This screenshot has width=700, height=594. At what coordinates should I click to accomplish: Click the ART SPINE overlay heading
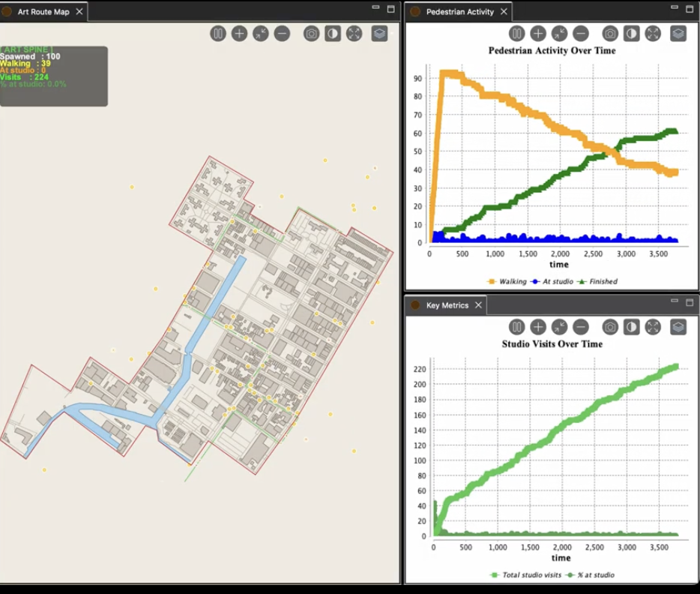pos(27,49)
